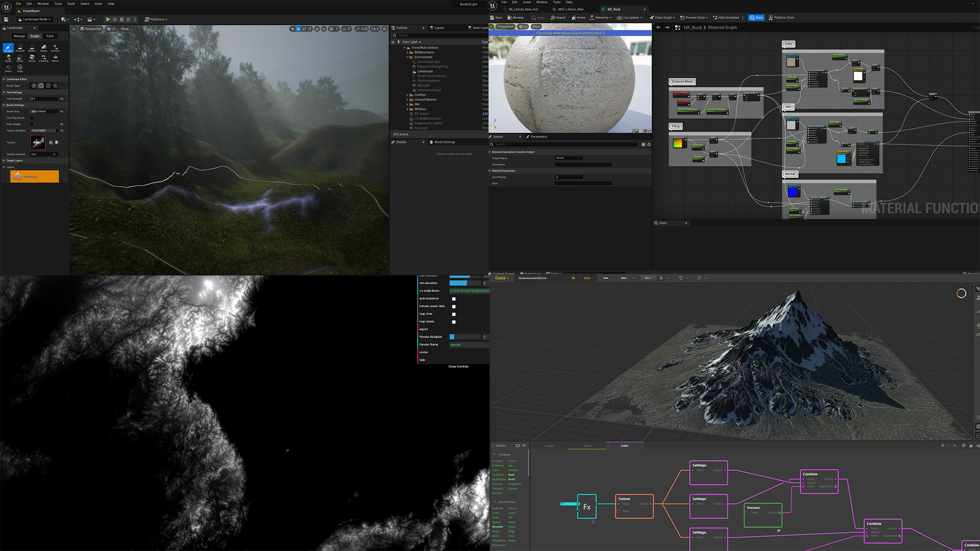This screenshot has width=980, height=551.
Task: Open the Texture Channel Red dropdown
Action: [x=43, y=154]
